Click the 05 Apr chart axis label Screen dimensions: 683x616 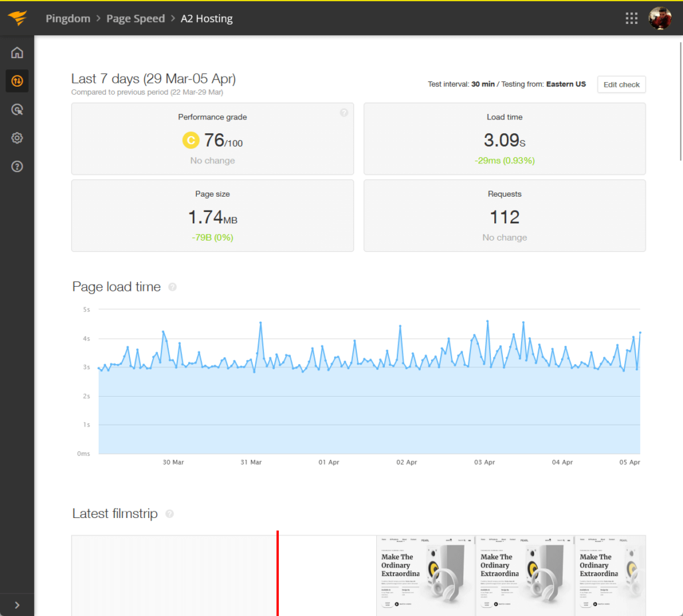(x=630, y=462)
